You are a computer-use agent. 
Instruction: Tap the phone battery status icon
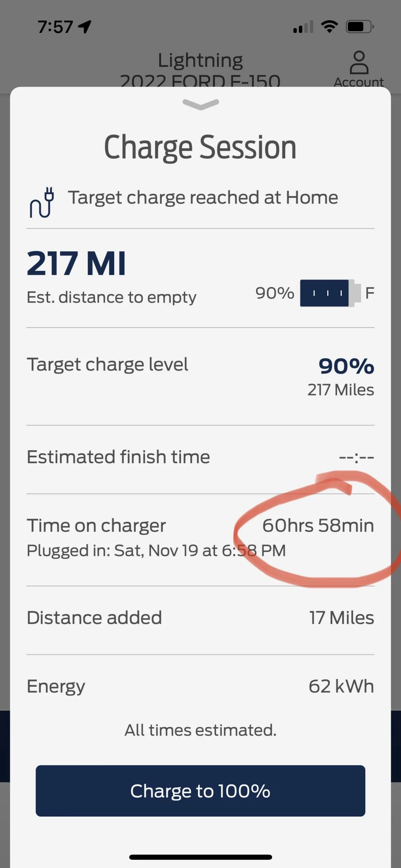tap(360, 26)
